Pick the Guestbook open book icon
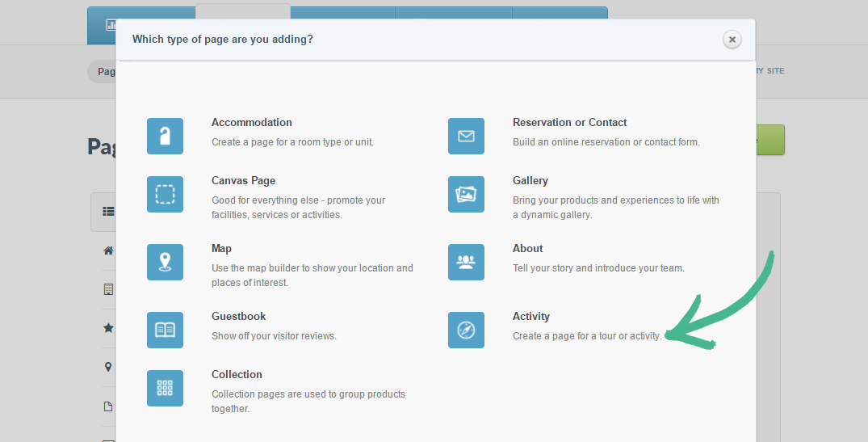The width and height of the screenshot is (868, 442). 165,330
